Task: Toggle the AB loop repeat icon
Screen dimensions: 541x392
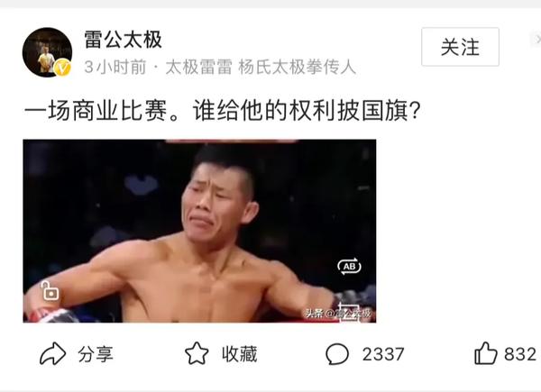Action: (x=349, y=266)
